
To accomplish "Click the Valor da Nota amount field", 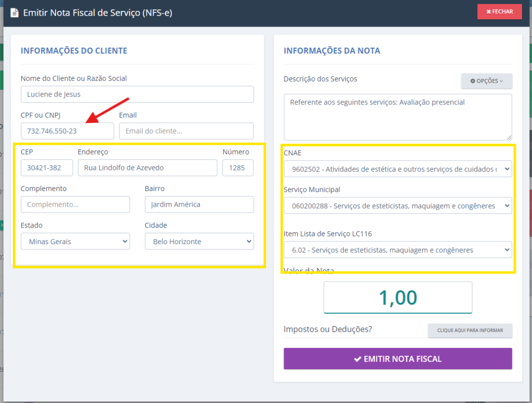I will point(397,298).
